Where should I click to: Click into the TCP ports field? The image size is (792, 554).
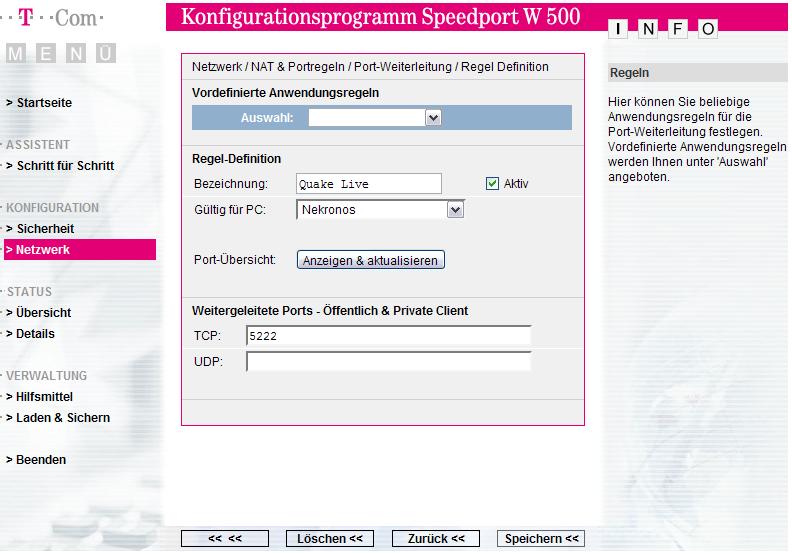pos(388,336)
